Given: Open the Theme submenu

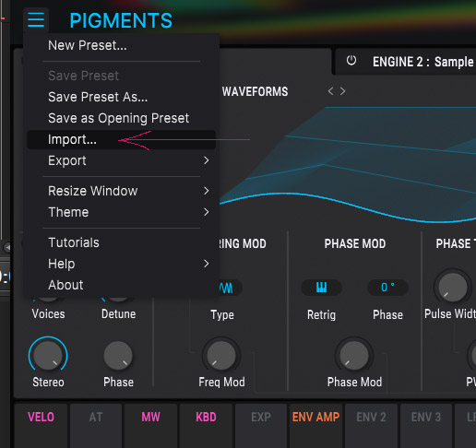Looking at the screenshot, I should pos(121,212).
